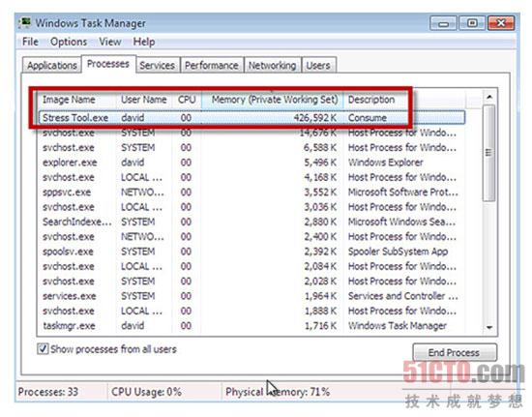Click the 14,676 K memory value
This screenshot has width=532, height=417.
tap(317, 133)
